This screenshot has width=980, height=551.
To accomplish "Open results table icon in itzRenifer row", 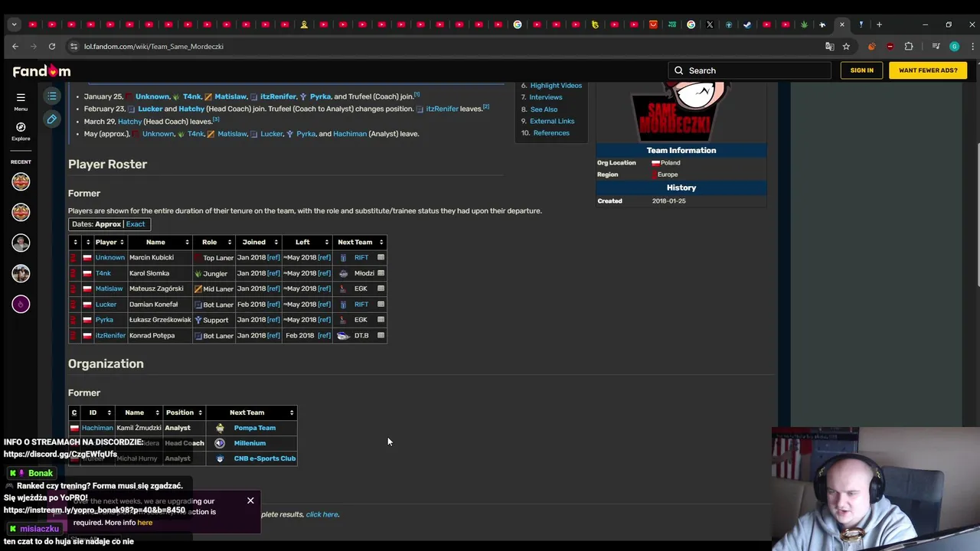I will pos(381,335).
